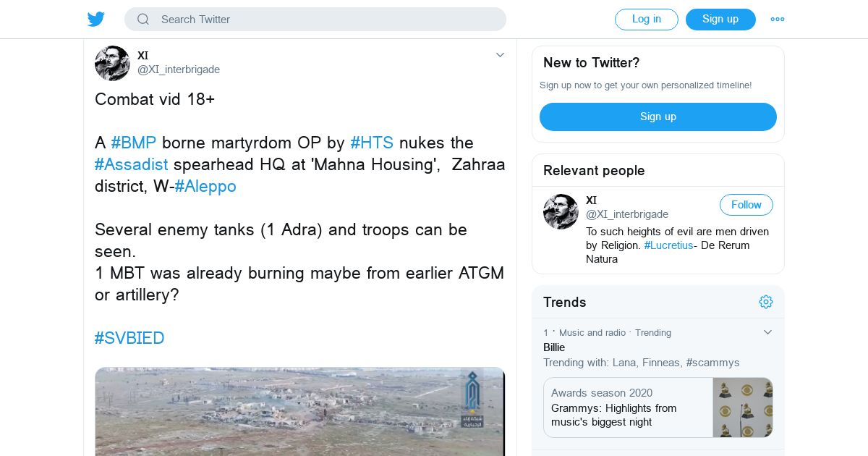Expand the tweet options chevron
The image size is (868, 456).
[x=500, y=55]
